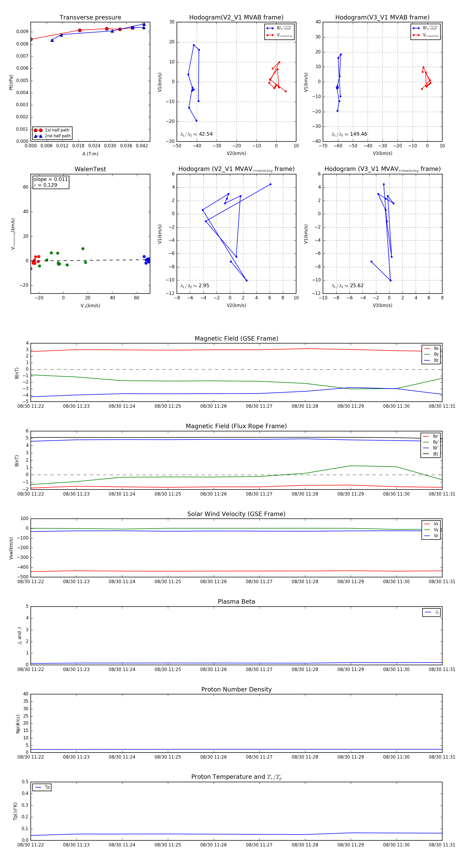Select the '1st half path' legend entry
Image resolution: width=473 pixels, height=868 pixels.
[52, 130]
